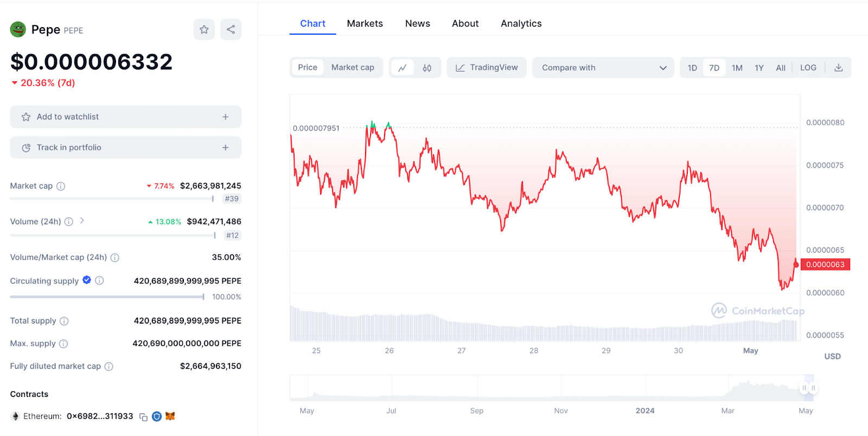868x436 pixels.
Task: Click the 0.000007951 chart reference label
Action: (x=316, y=128)
